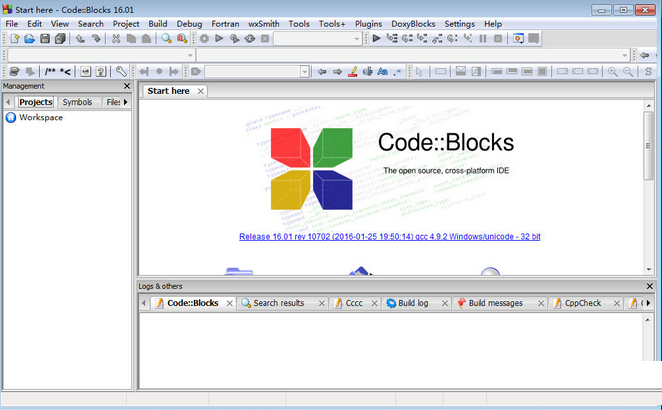Screen dimensions: 662x410
Task: Click the Cut scissors icon
Action: (116, 39)
